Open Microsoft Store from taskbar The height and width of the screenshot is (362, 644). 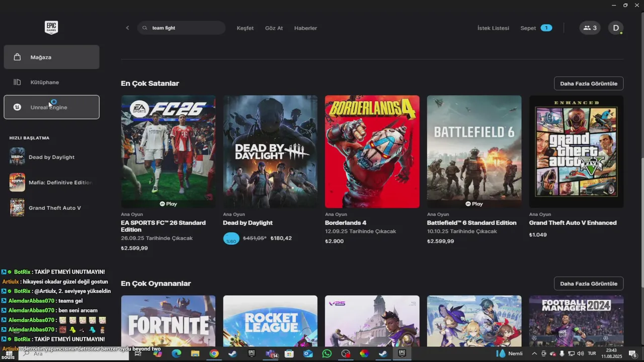coord(289,353)
